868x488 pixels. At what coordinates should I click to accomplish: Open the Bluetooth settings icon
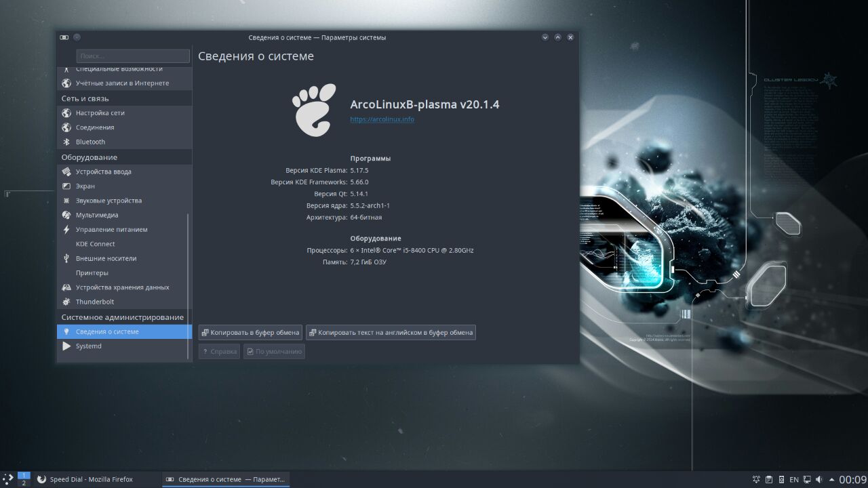(x=66, y=142)
